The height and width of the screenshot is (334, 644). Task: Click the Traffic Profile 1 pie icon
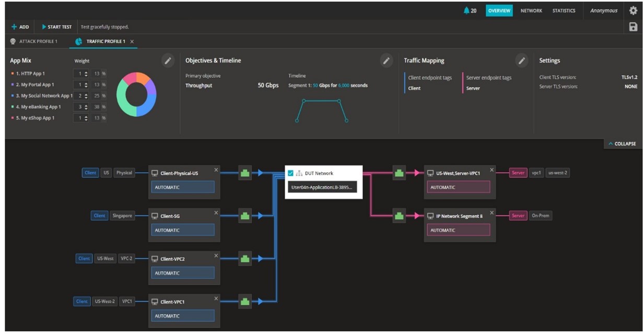coord(79,41)
